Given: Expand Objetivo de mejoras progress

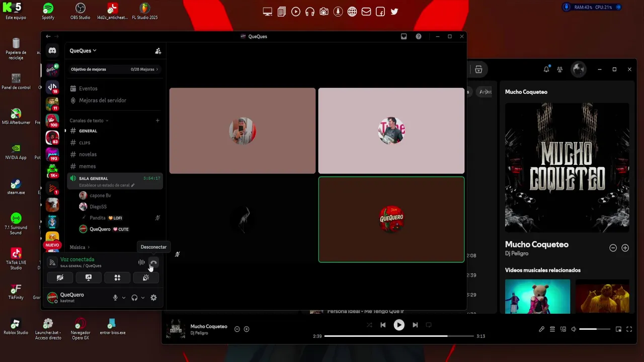Looking at the screenshot, I should tap(115, 69).
